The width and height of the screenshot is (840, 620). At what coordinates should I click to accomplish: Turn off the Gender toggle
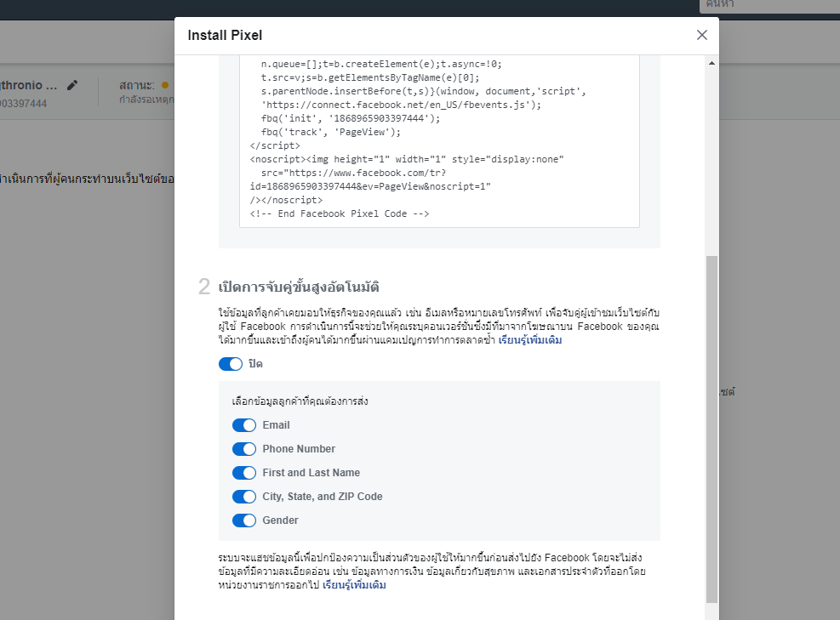[x=244, y=520]
